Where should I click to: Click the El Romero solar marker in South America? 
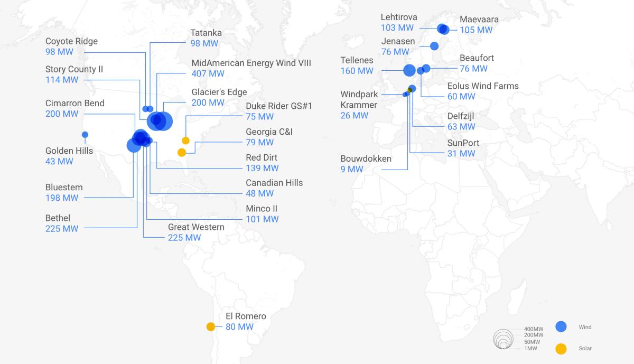[211, 326]
